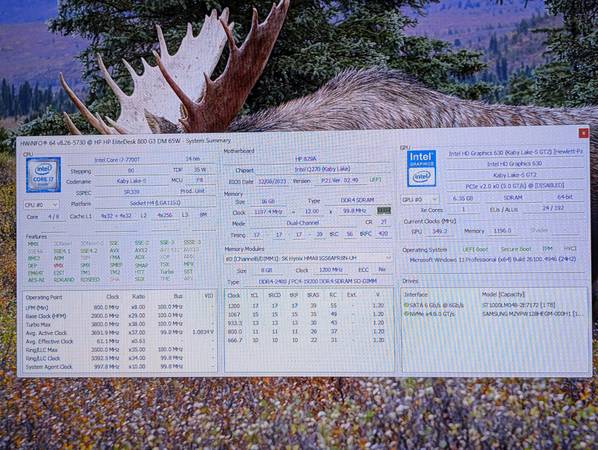This screenshot has height=450, width=598.
Task: Click the Turbo Max operating point row
Action: click(x=119, y=325)
